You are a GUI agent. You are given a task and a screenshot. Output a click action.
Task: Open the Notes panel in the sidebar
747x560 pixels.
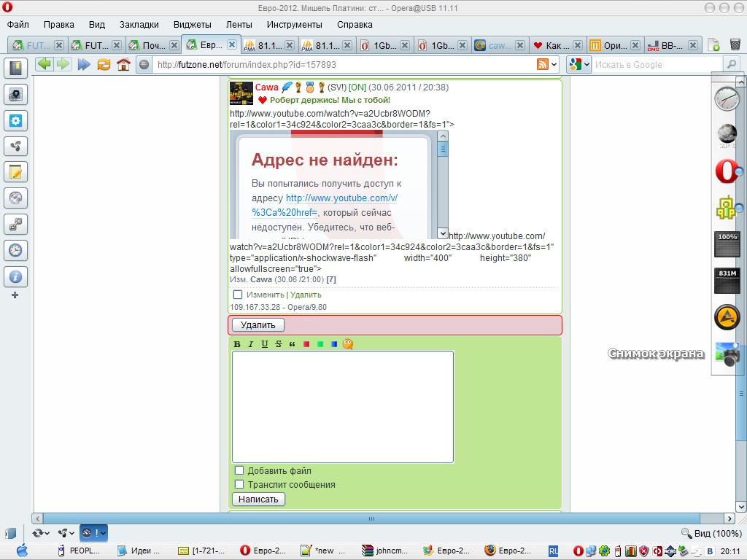[x=15, y=172]
